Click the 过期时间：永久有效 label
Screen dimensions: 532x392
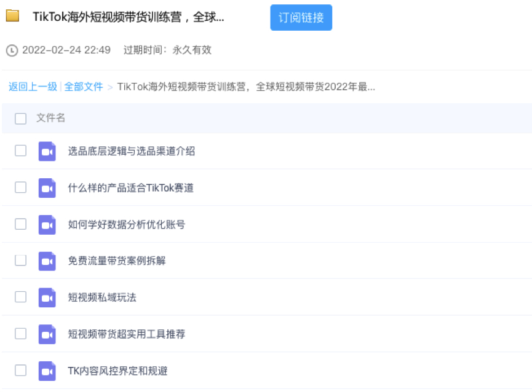[x=168, y=50]
